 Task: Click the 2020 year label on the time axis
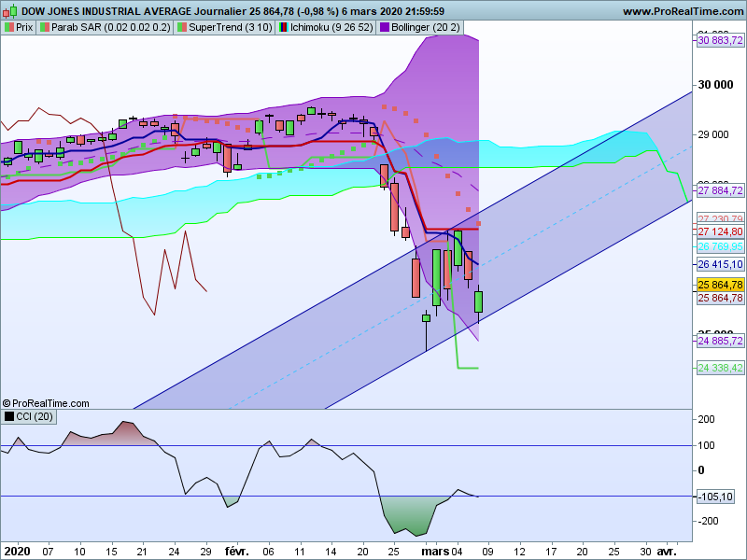[18, 552]
